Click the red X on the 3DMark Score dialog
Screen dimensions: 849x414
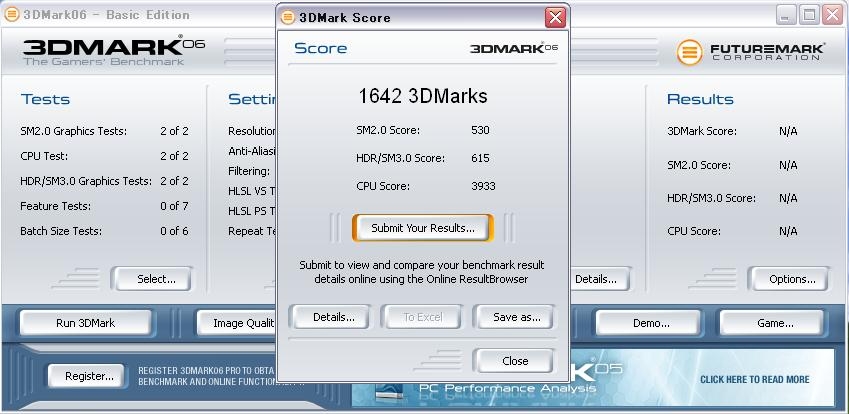556,18
